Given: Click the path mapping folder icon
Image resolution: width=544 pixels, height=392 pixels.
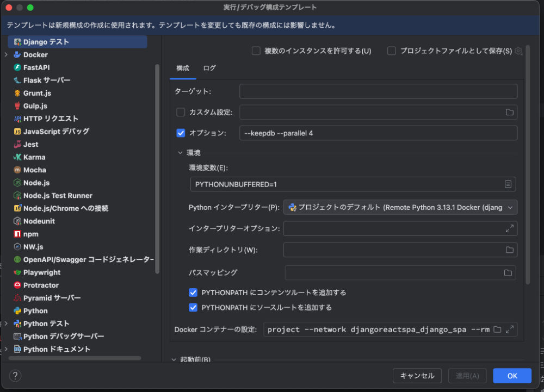Looking at the screenshot, I should (508, 273).
